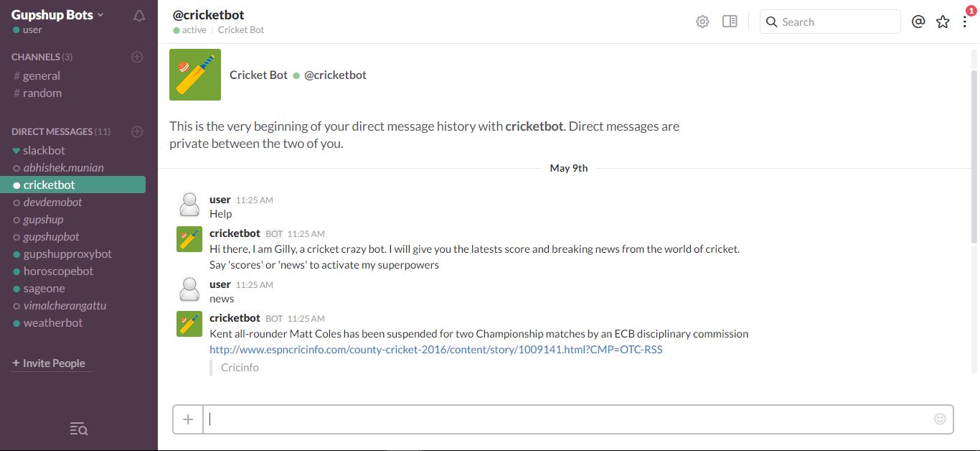Expand the Gupshup Bots team menu
The height and width of the screenshot is (451, 980).
point(57,15)
